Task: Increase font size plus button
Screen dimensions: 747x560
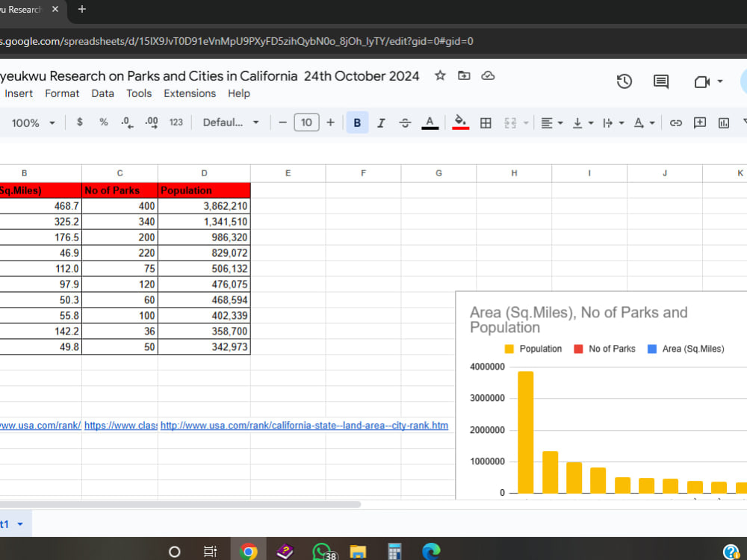Action: 331,122
